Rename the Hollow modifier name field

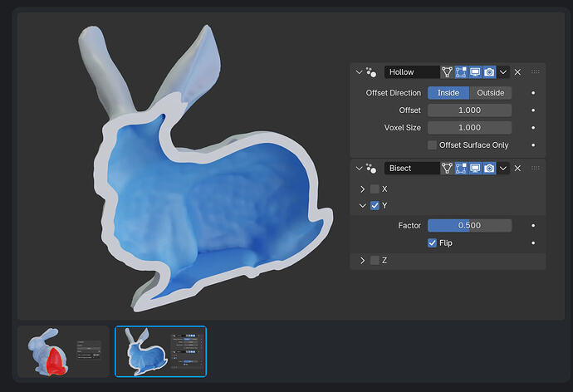coord(412,72)
